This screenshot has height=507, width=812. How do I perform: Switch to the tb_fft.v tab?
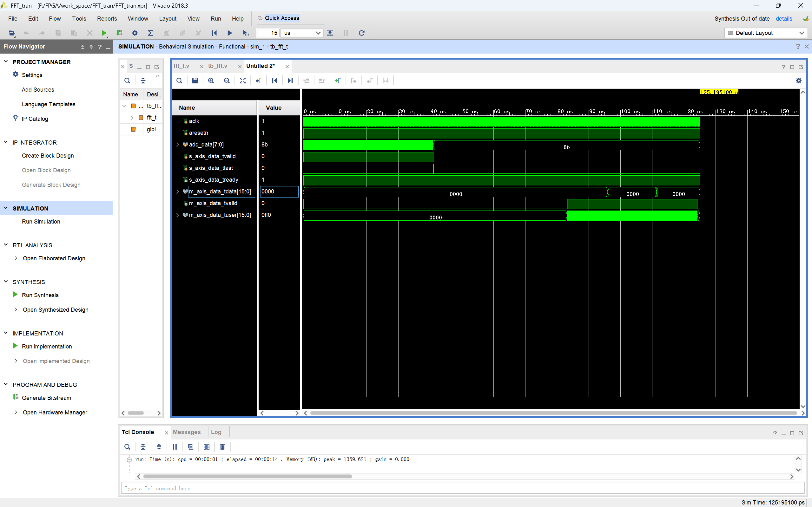(217, 66)
